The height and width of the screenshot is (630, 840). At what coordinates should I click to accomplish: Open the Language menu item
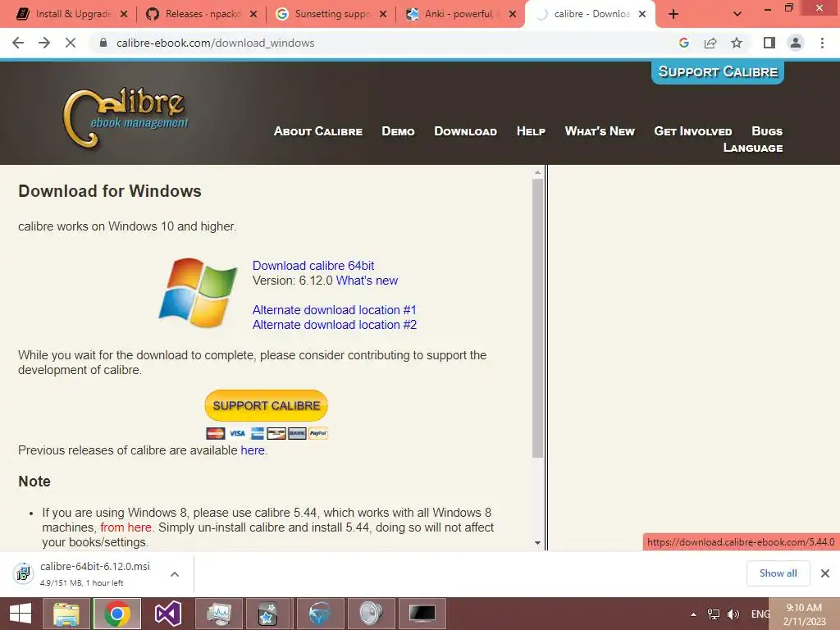[x=753, y=148]
